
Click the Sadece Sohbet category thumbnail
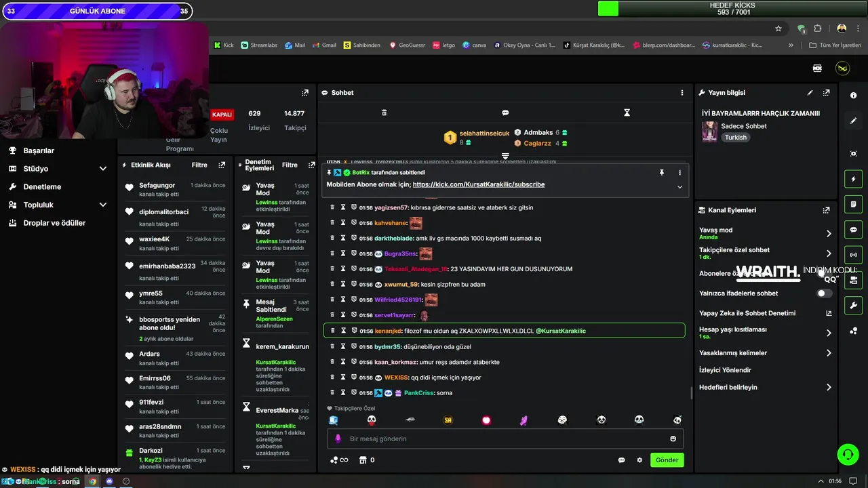point(709,131)
